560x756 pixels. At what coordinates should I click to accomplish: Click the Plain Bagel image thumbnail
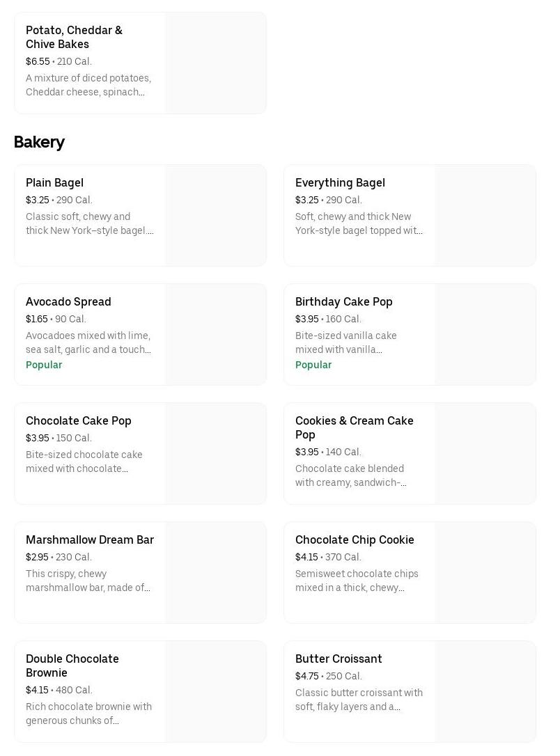click(x=215, y=216)
